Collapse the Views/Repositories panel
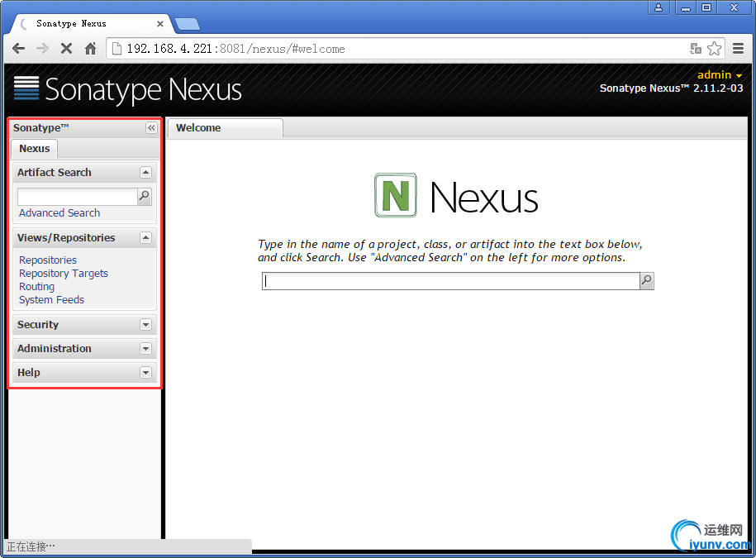Screen dimensions: 756x558 (x=145, y=238)
